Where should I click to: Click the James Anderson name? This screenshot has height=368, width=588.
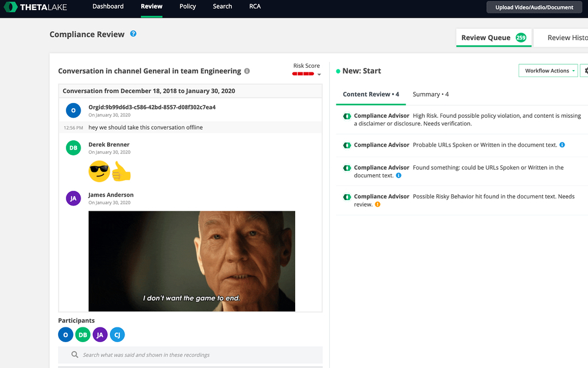click(x=111, y=195)
